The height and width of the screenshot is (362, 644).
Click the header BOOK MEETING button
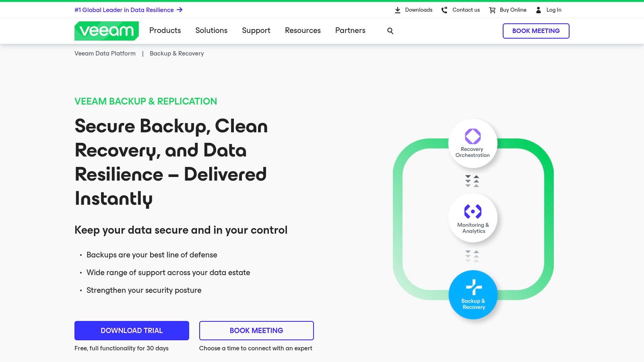[x=536, y=31]
